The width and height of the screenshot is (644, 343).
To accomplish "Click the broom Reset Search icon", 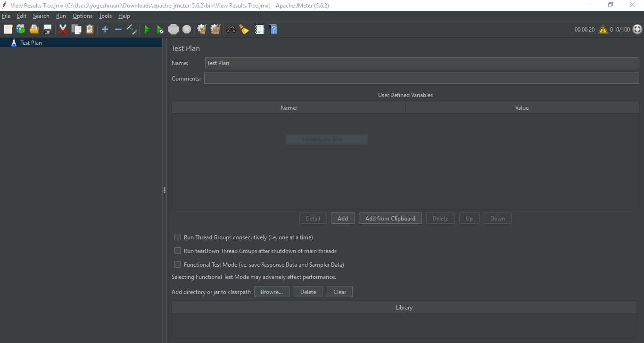I will coord(244,30).
